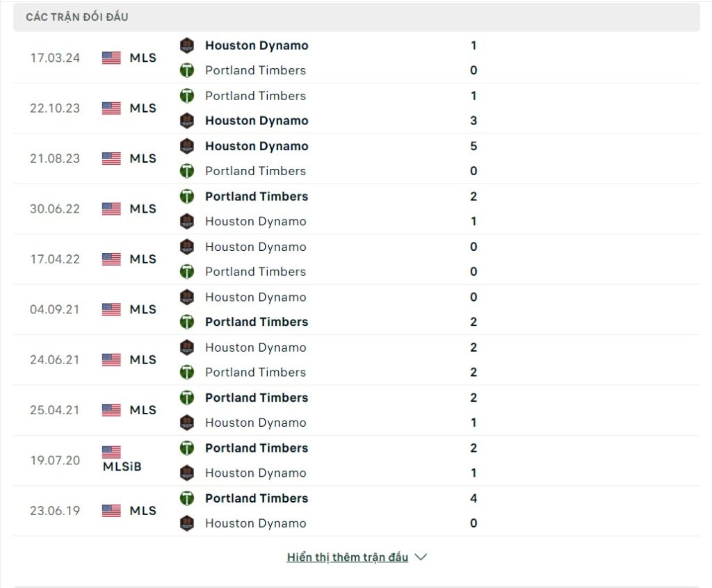Click Portland Timbers crest in 22.10.23 match

[186, 96]
